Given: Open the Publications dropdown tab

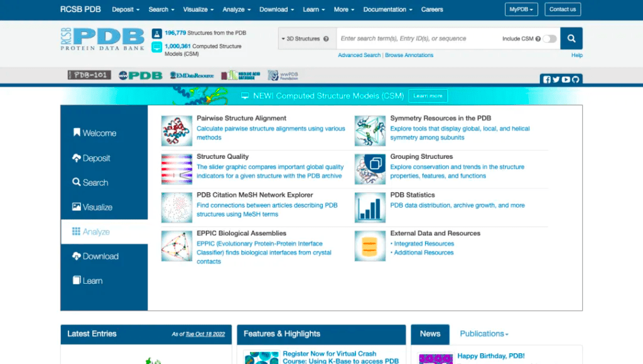Looking at the screenshot, I should (x=484, y=334).
